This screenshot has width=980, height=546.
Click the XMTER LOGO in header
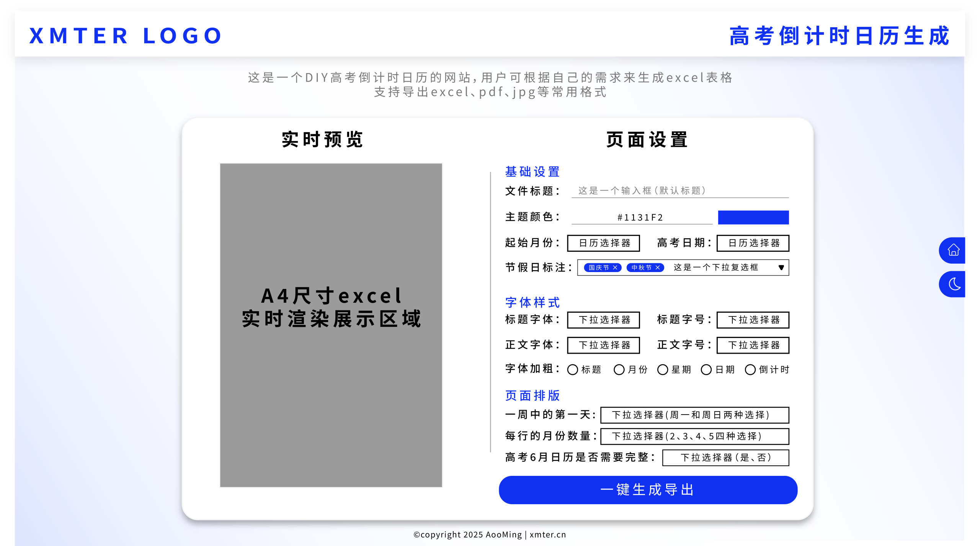coord(126,36)
